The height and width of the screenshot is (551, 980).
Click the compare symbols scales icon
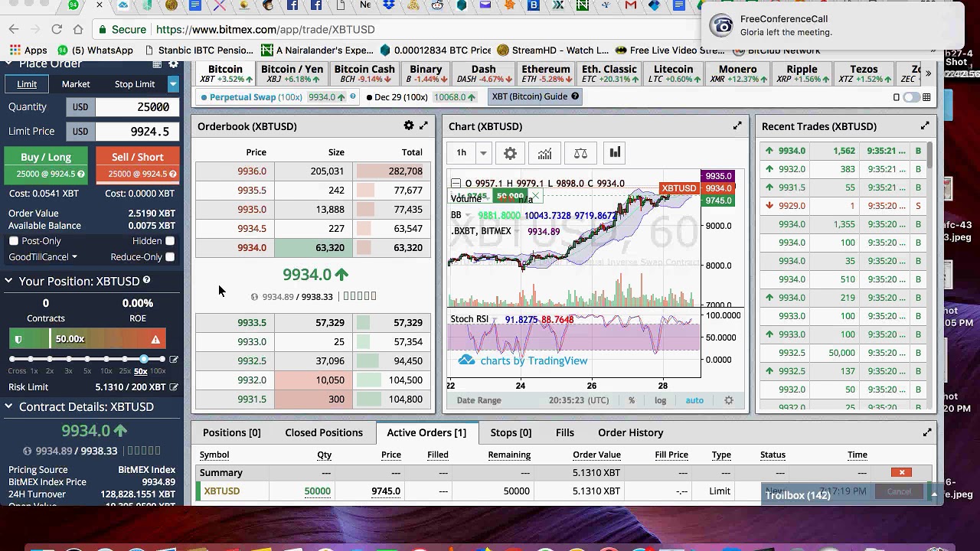coord(580,153)
